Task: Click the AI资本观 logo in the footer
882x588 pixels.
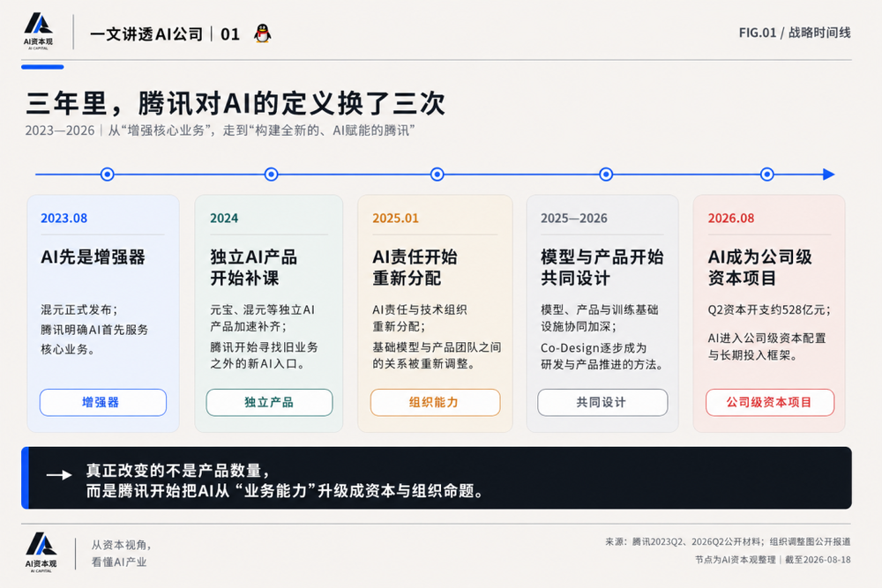Action: tap(41, 552)
